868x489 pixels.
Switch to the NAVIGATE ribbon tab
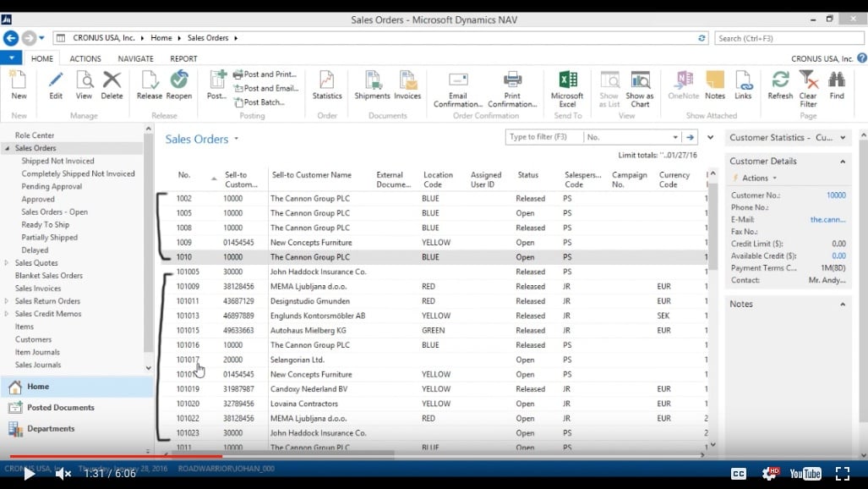point(135,59)
